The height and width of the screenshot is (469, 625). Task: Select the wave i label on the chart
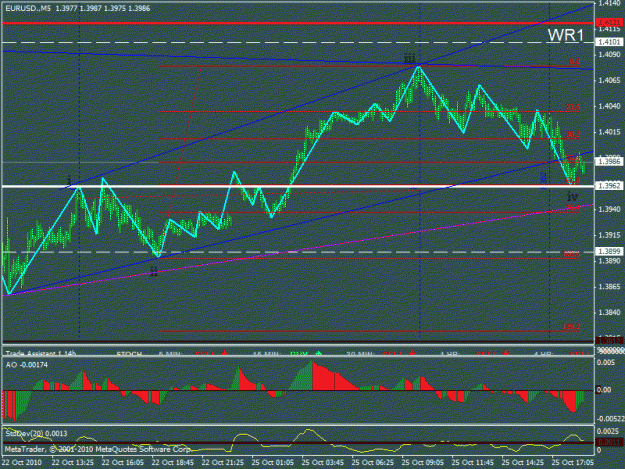pos(69,181)
